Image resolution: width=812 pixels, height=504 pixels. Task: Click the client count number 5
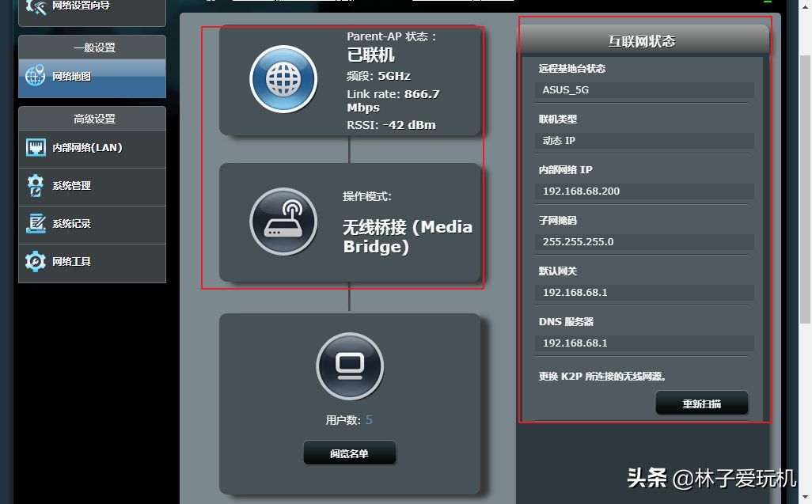tap(369, 420)
